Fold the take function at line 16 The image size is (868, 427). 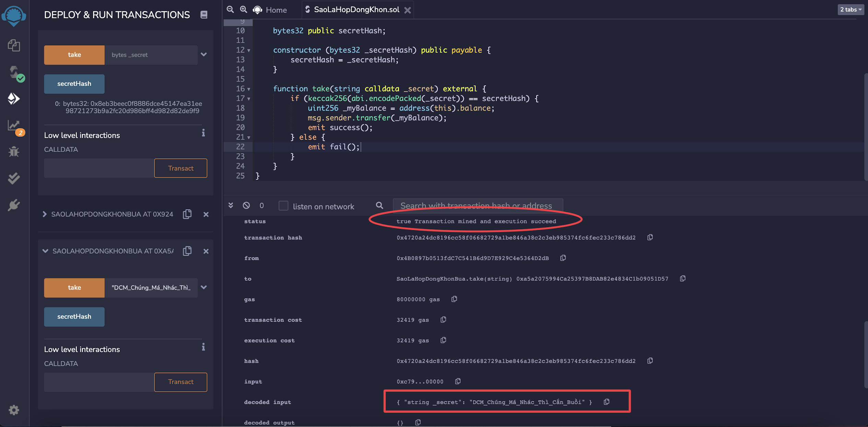click(249, 89)
